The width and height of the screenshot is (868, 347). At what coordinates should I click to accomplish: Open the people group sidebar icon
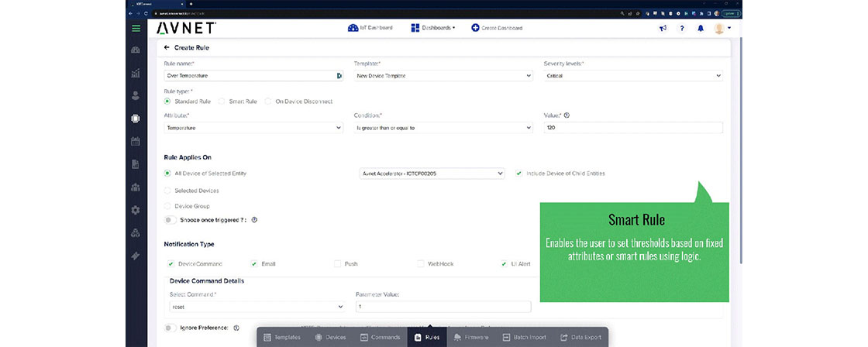point(136,187)
